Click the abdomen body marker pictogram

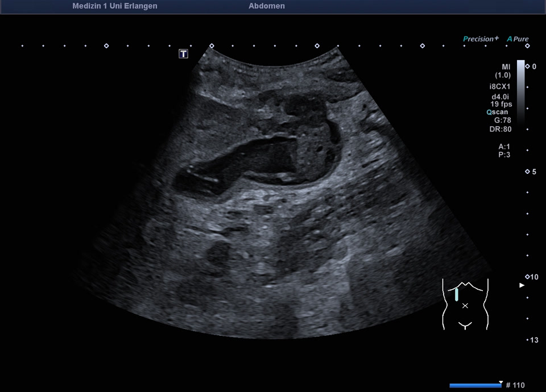click(465, 305)
